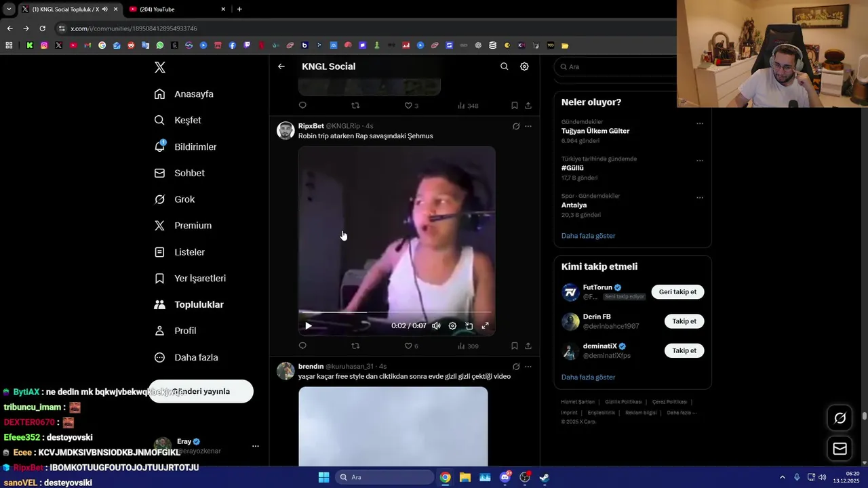The height and width of the screenshot is (488, 868).
Task: Open File Explorer from the taskbar
Action: click(465, 477)
